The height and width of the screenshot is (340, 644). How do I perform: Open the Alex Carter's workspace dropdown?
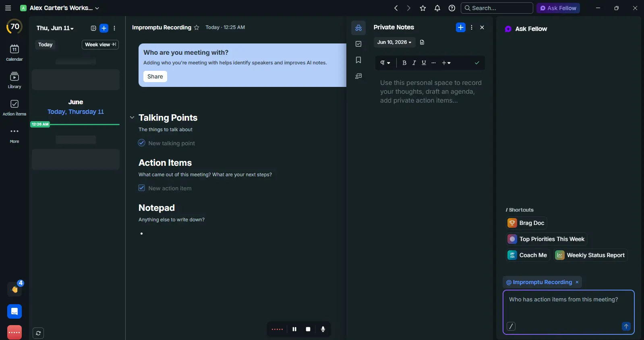pyautogui.click(x=60, y=8)
